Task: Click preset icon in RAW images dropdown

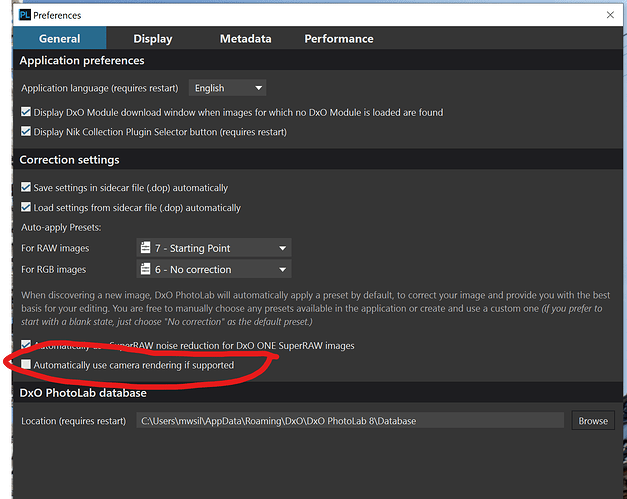Action: point(146,248)
